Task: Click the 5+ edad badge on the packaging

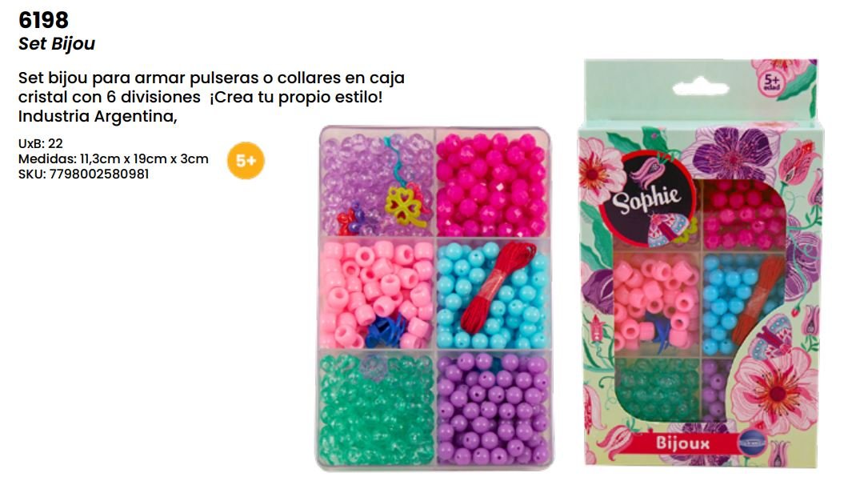Action: click(x=771, y=82)
